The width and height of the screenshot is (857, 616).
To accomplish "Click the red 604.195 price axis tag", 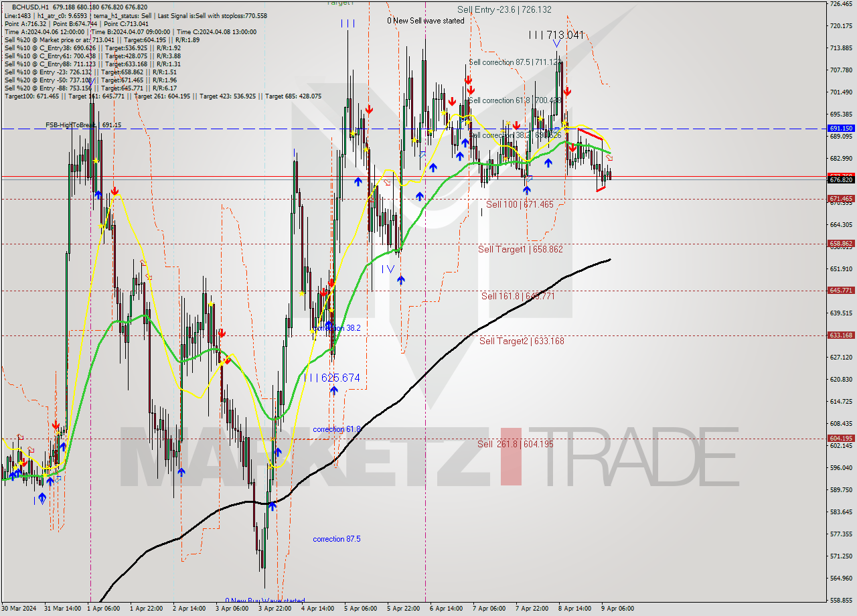I will tap(841, 439).
